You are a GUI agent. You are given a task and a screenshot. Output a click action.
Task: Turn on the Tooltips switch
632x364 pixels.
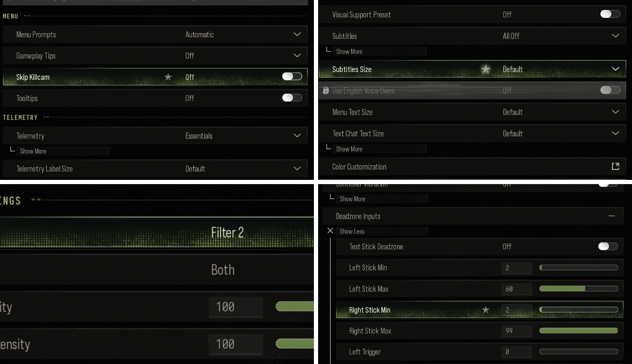coord(292,98)
